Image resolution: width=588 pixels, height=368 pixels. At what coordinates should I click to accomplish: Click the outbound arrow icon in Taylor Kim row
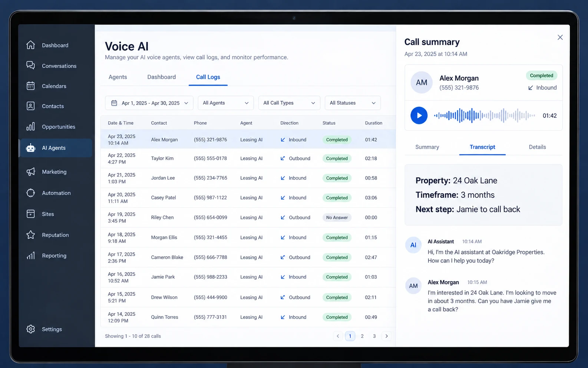point(283,158)
